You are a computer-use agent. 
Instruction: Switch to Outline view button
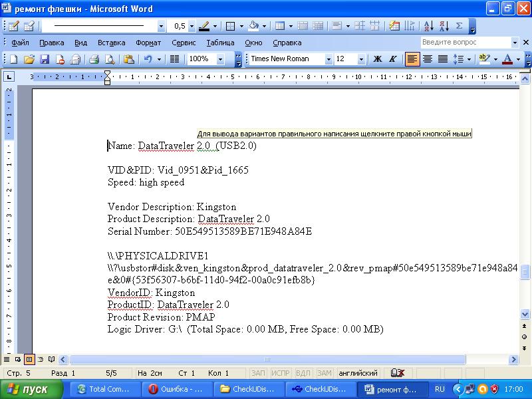point(41,359)
